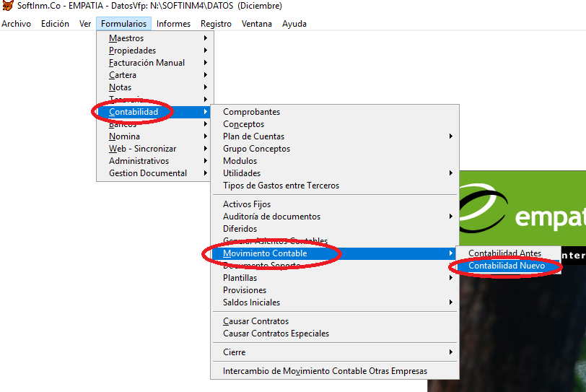Open the Administrativos submenu

(155, 161)
